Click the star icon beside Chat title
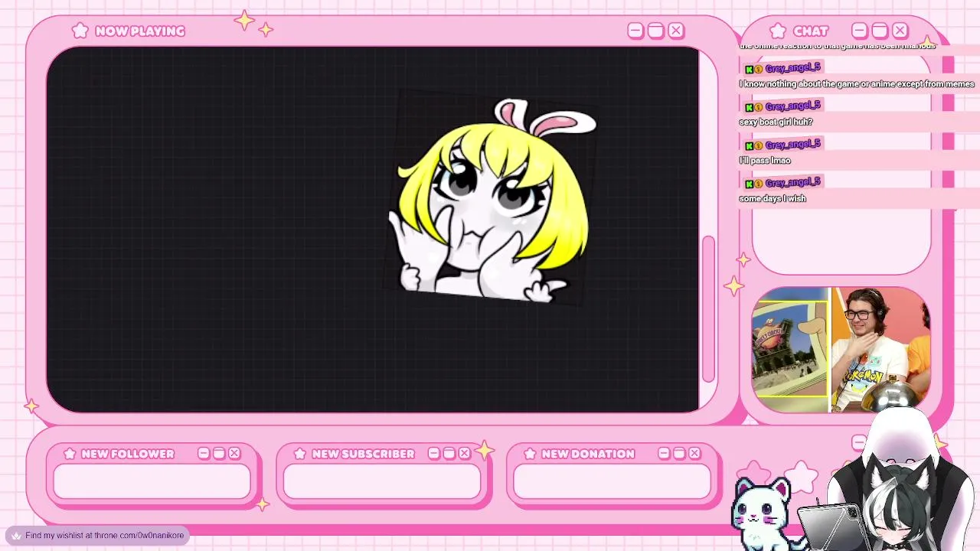 779,31
